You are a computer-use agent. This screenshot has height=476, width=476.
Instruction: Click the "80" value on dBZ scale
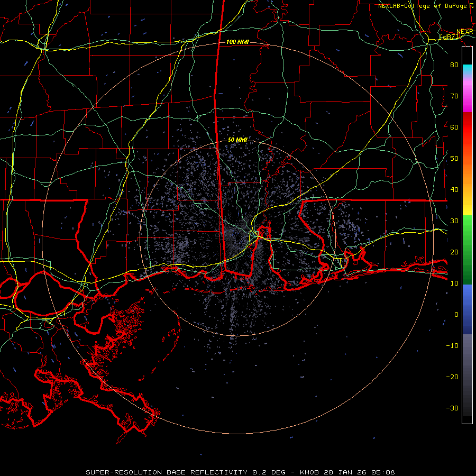pyautogui.click(x=454, y=65)
